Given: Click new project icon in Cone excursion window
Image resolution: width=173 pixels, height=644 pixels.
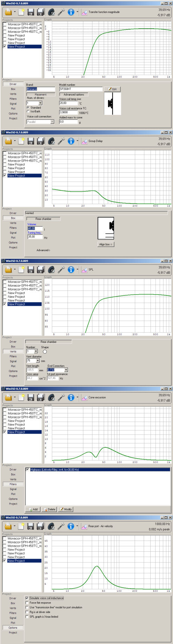Looking at the screenshot, I should pos(21,397).
